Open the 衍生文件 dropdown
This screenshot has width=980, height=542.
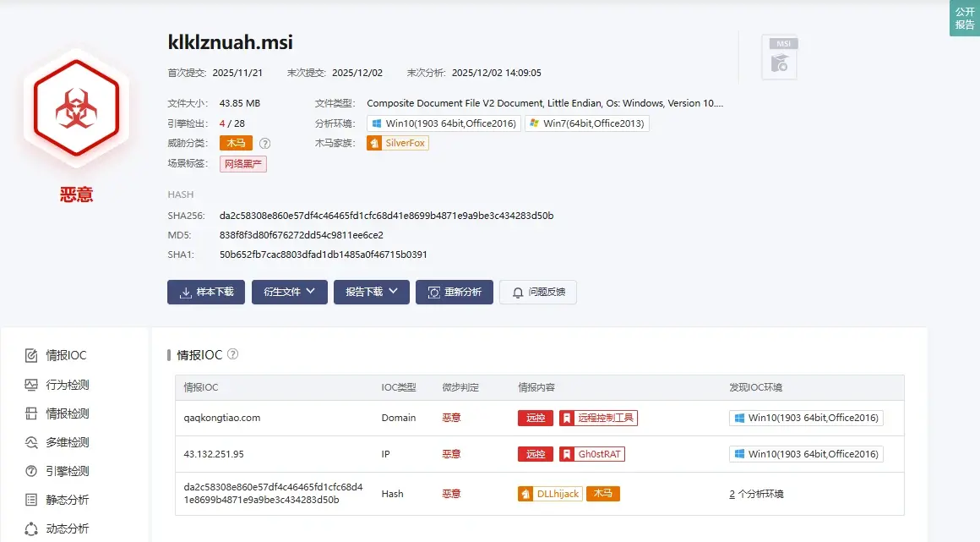click(290, 293)
